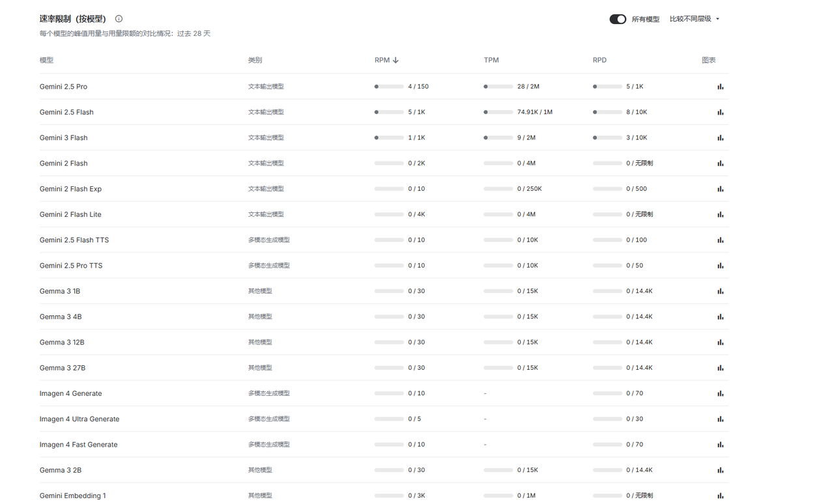
Task: Click the chart icon in the Gemma 3 4B row
Action: pos(720,316)
